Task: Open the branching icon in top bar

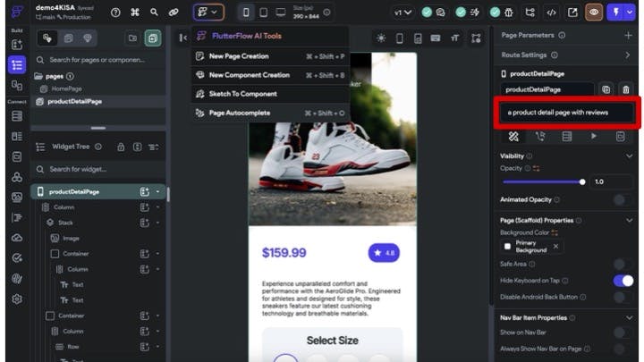Action: coord(530,13)
